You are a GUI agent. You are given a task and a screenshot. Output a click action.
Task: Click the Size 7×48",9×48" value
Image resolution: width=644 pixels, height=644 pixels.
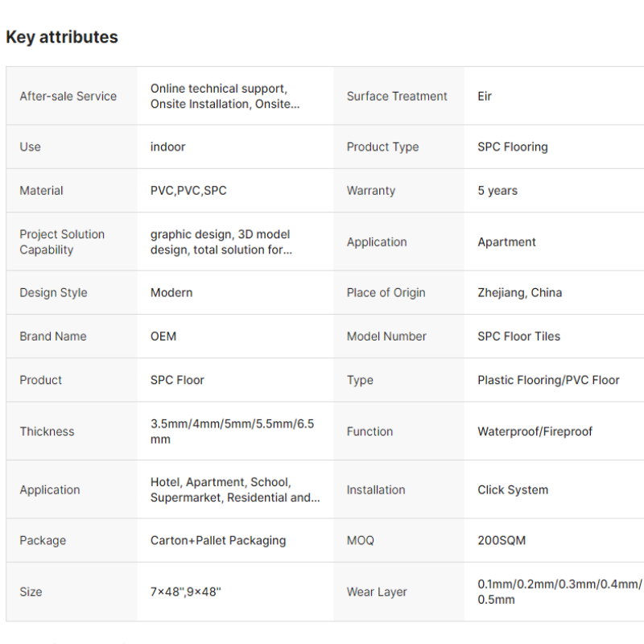[185, 592]
